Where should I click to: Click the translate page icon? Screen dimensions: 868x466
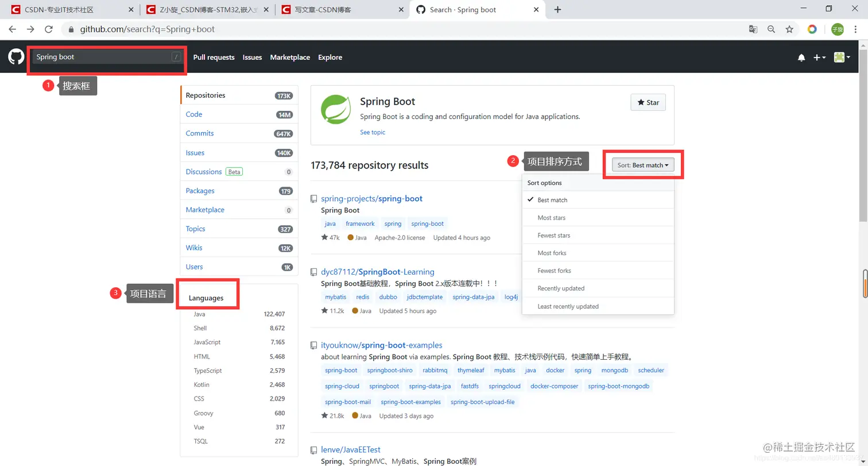click(753, 29)
